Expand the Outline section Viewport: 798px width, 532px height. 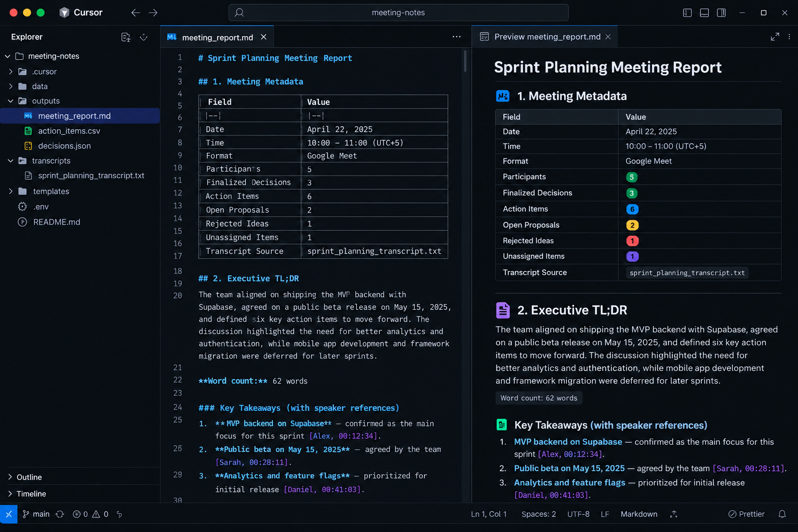pos(80,477)
